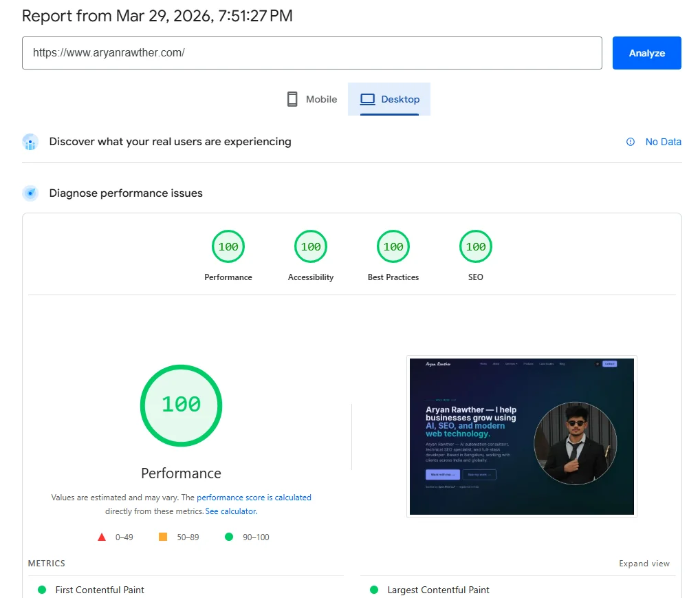Select the Accessibility 100 score circle
The image size is (700, 598).
click(x=310, y=246)
